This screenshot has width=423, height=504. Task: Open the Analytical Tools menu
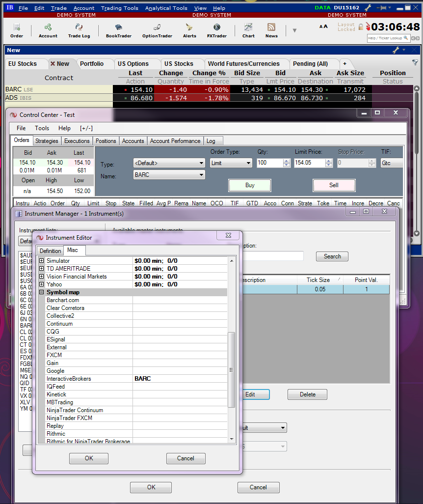point(166,8)
